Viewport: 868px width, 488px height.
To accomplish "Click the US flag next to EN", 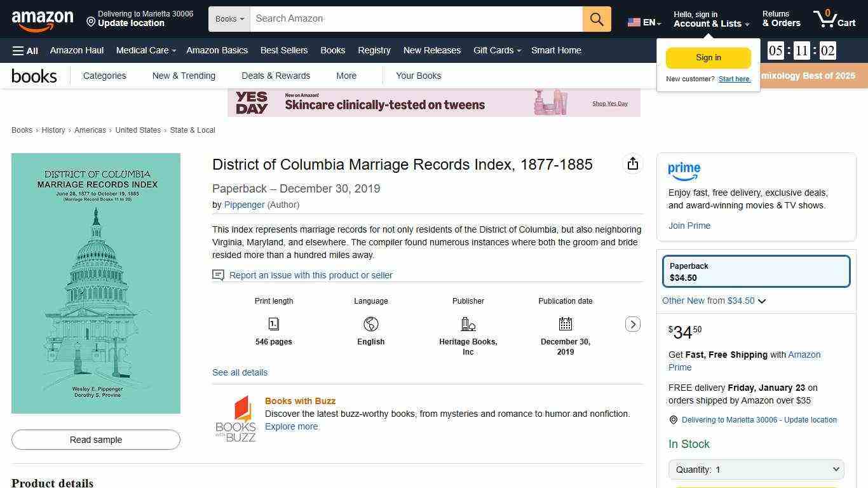I will click(x=634, y=21).
